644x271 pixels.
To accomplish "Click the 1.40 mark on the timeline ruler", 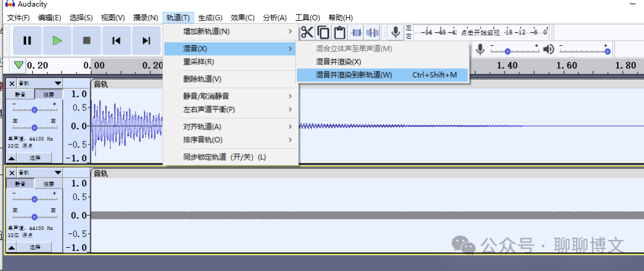I will pos(507,66).
